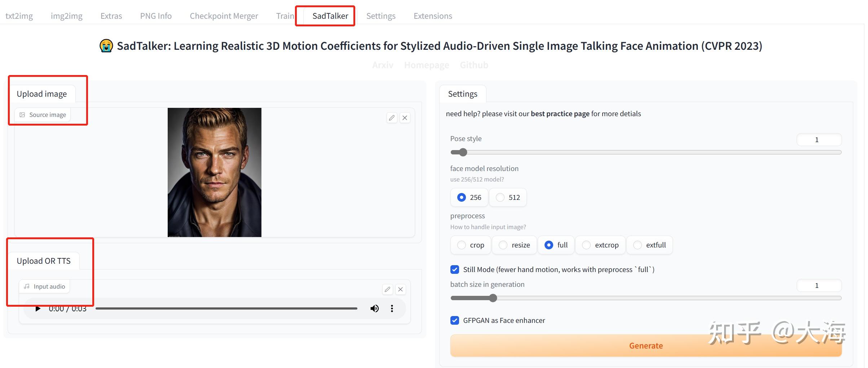Click the uploaded portrait source image
The width and height of the screenshot is (868, 368).
(x=215, y=172)
